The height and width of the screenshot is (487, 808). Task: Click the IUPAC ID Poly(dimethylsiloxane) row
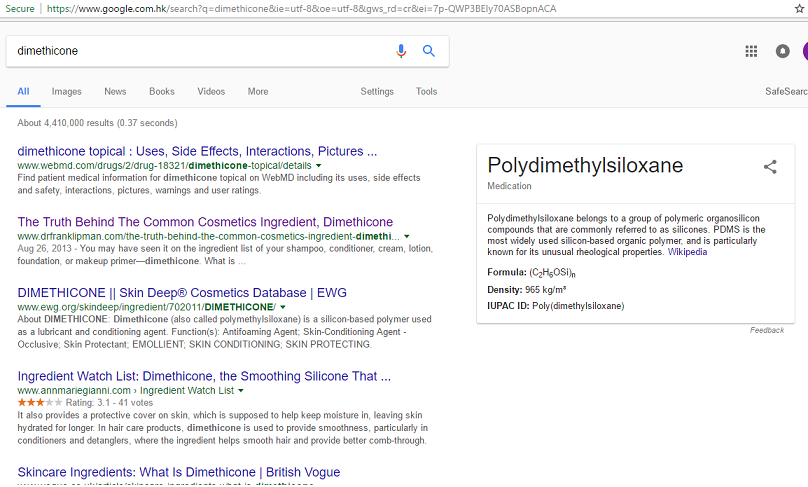pyautogui.click(x=556, y=306)
